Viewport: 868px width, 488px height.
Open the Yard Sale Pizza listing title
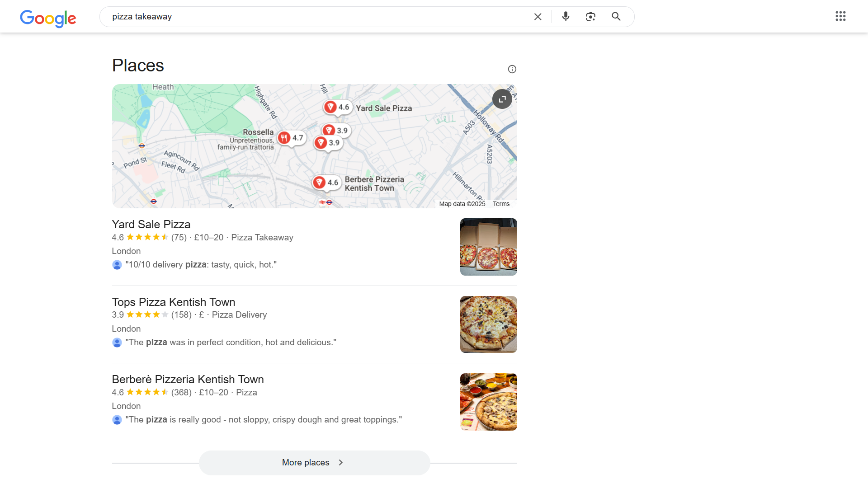(151, 225)
